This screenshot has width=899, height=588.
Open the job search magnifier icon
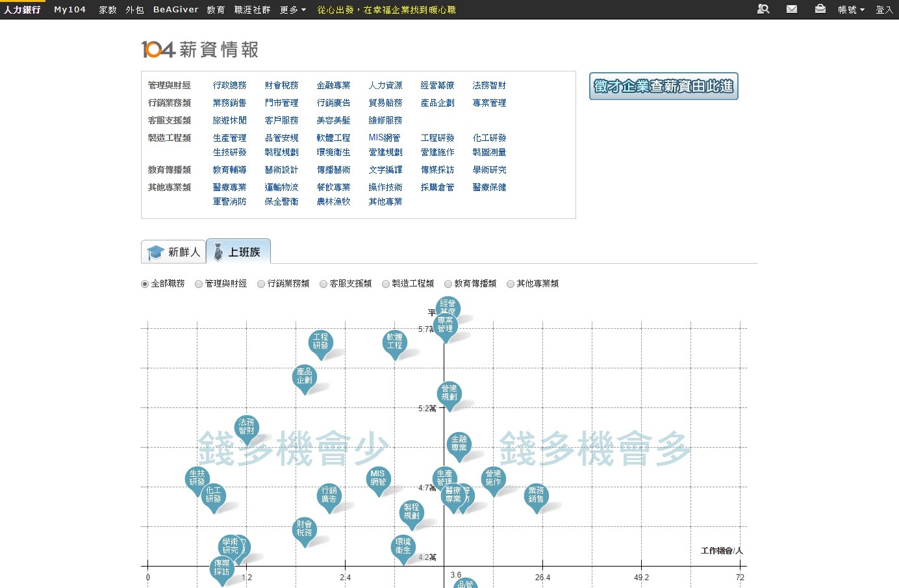click(763, 9)
